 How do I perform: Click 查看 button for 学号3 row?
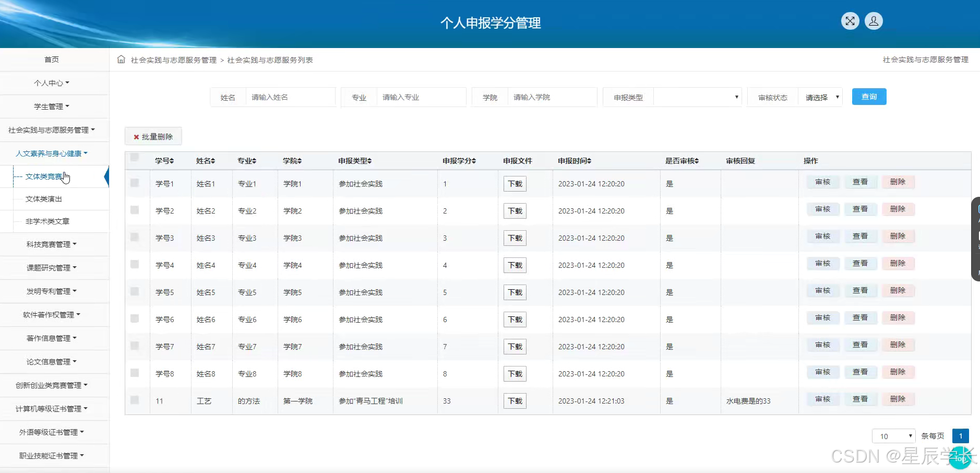click(x=861, y=236)
